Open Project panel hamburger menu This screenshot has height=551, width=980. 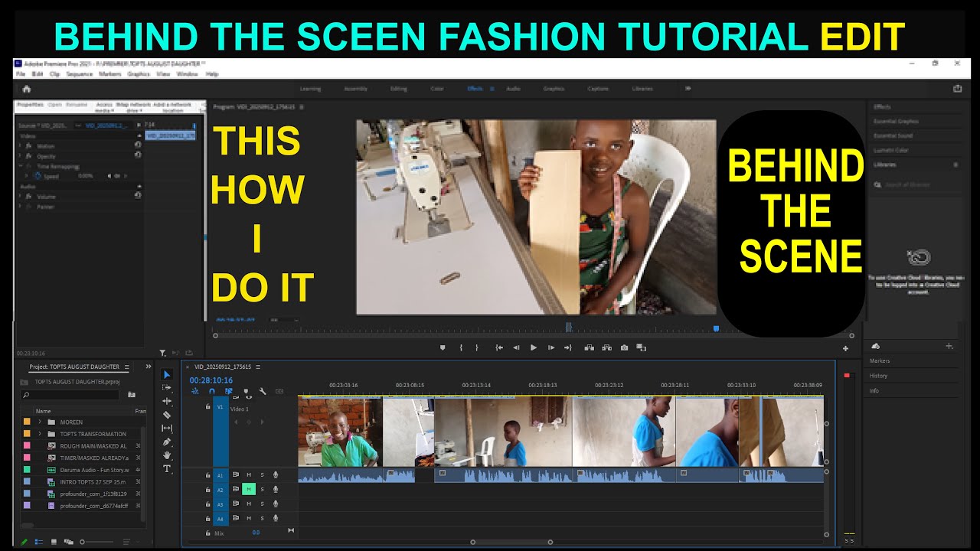(126, 367)
